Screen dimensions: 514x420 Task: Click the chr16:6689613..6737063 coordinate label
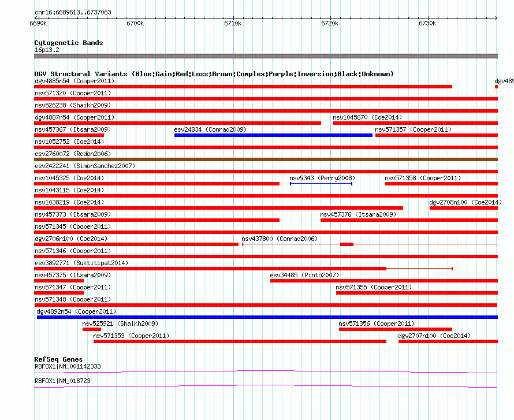pyautogui.click(x=73, y=12)
